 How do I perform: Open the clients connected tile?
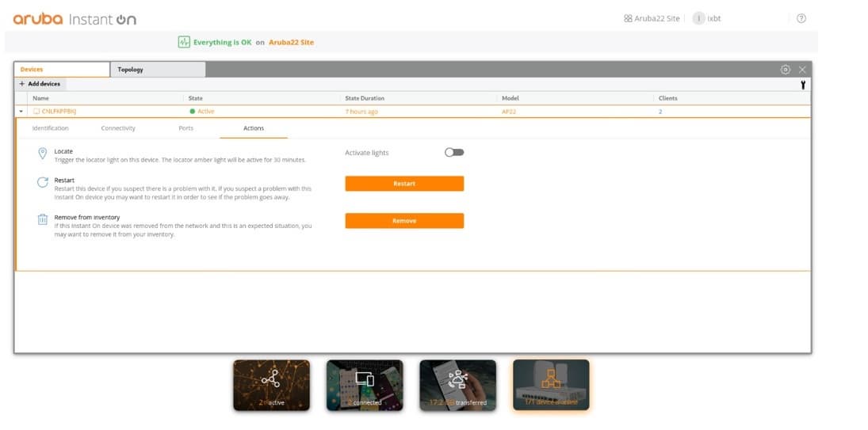coord(365,385)
